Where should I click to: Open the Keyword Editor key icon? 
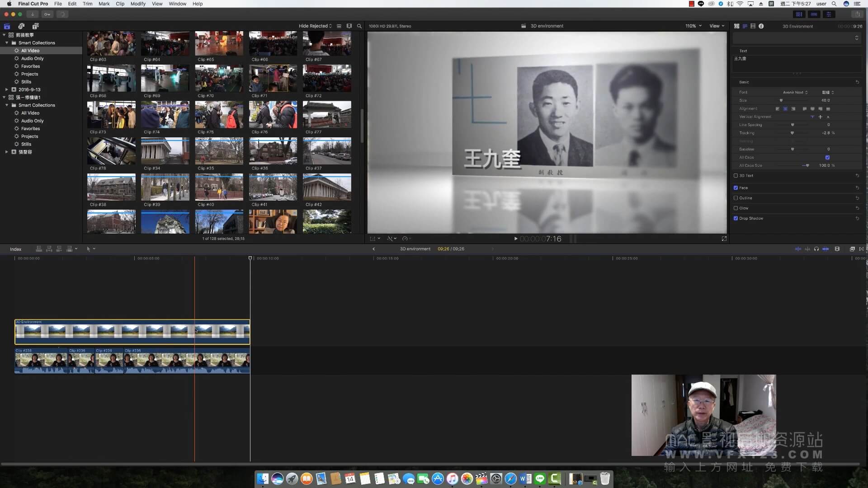point(47,14)
